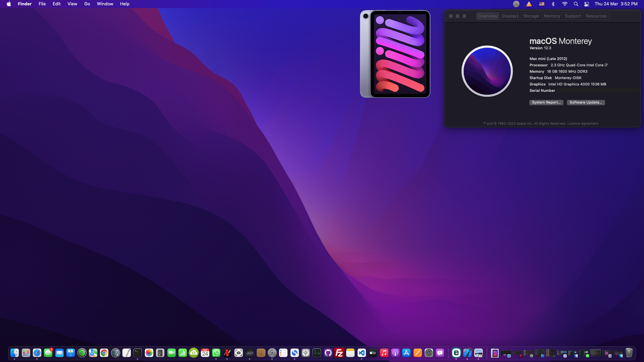
Task: Open WhatsApp from the Dock
Action: [216, 353]
